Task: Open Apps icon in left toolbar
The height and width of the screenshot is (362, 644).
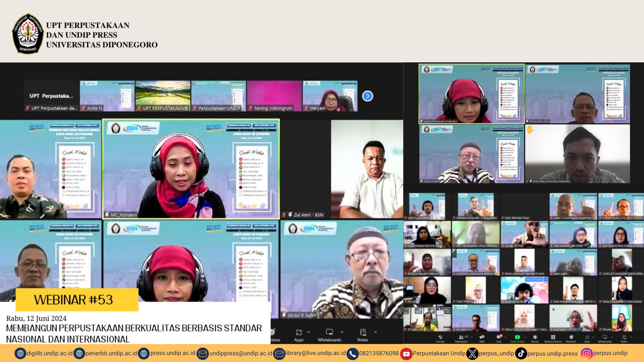Action: (299, 333)
